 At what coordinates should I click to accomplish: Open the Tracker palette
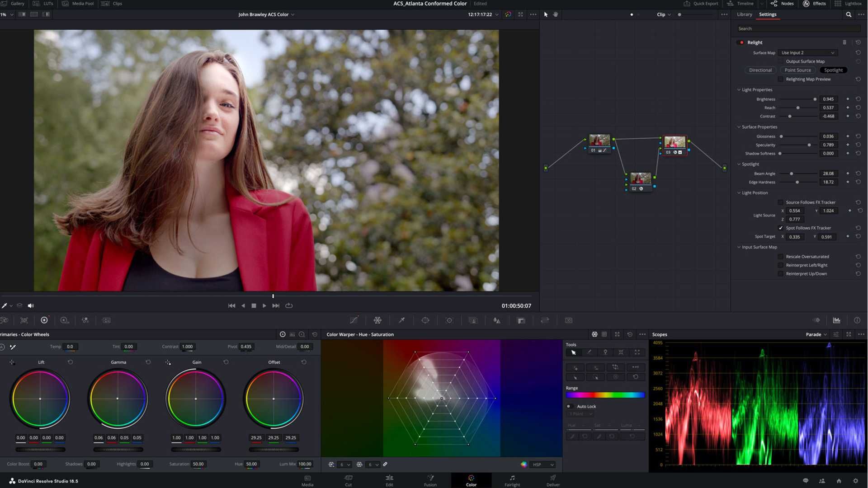point(449,320)
